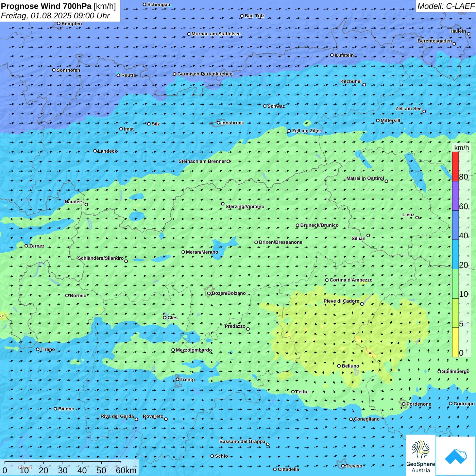Click the Innsbruck city marker

coord(219,123)
